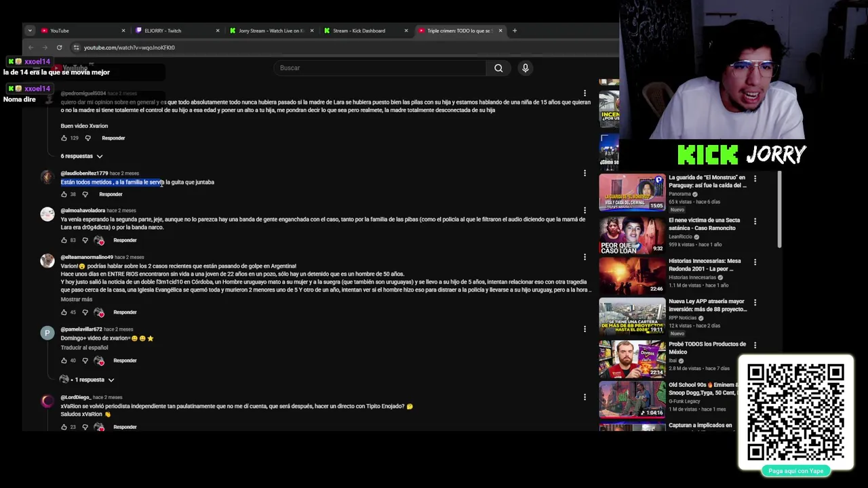Viewport: 868px width, 488px height.
Task: Activate voice search microphone icon
Action: point(525,68)
